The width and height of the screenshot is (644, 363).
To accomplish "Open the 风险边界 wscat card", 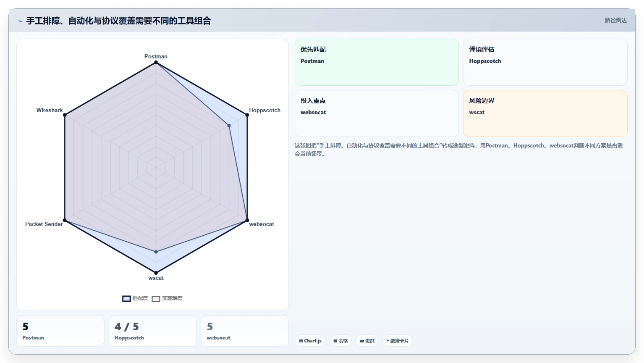I will pyautogui.click(x=545, y=113).
